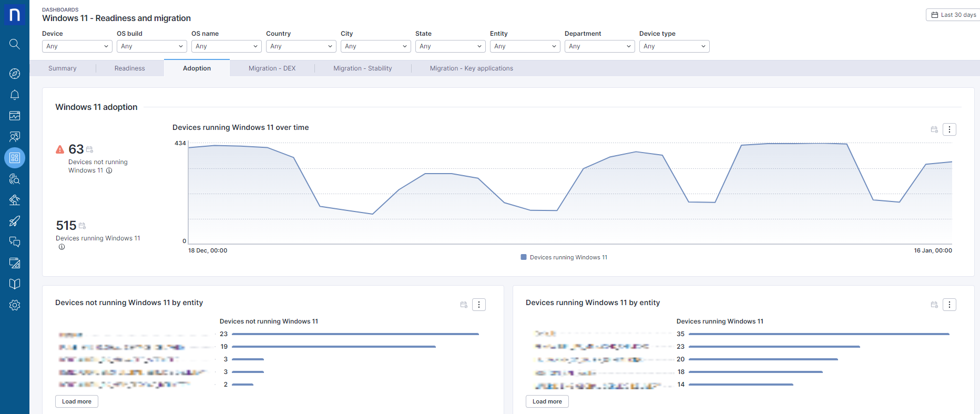Load more under Devices not running by entity
Viewport: 980px width, 414px height.
[77, 401]
